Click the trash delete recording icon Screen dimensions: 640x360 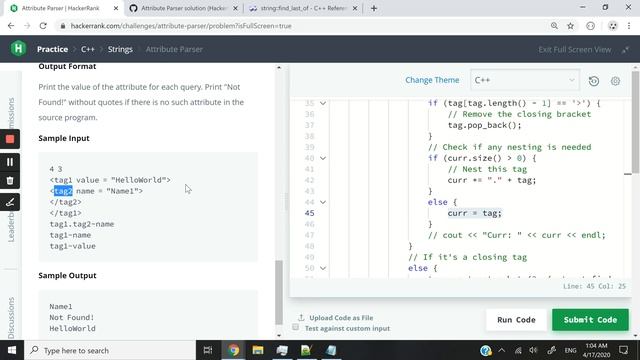[x=10, y=180]
